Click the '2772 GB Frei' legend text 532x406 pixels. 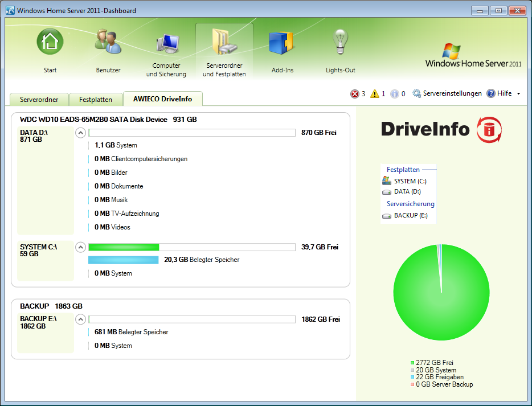[x=435, y=363]
